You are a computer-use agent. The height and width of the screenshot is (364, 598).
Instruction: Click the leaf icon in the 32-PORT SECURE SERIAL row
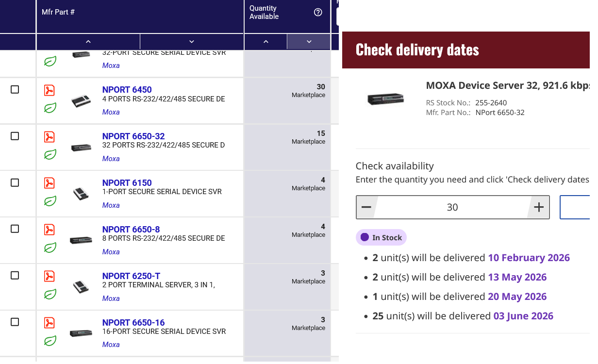[50, 61]
